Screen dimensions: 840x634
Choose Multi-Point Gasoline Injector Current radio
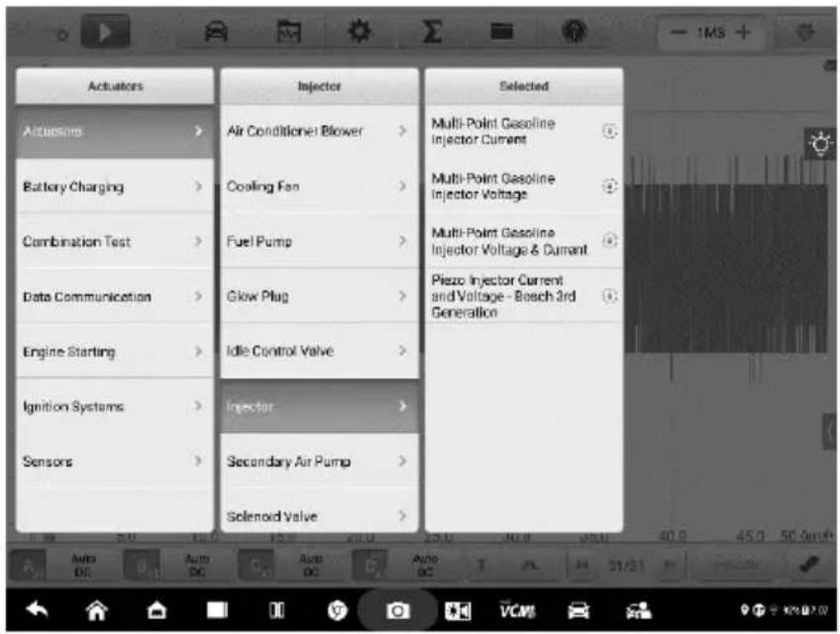click(609, 132)
